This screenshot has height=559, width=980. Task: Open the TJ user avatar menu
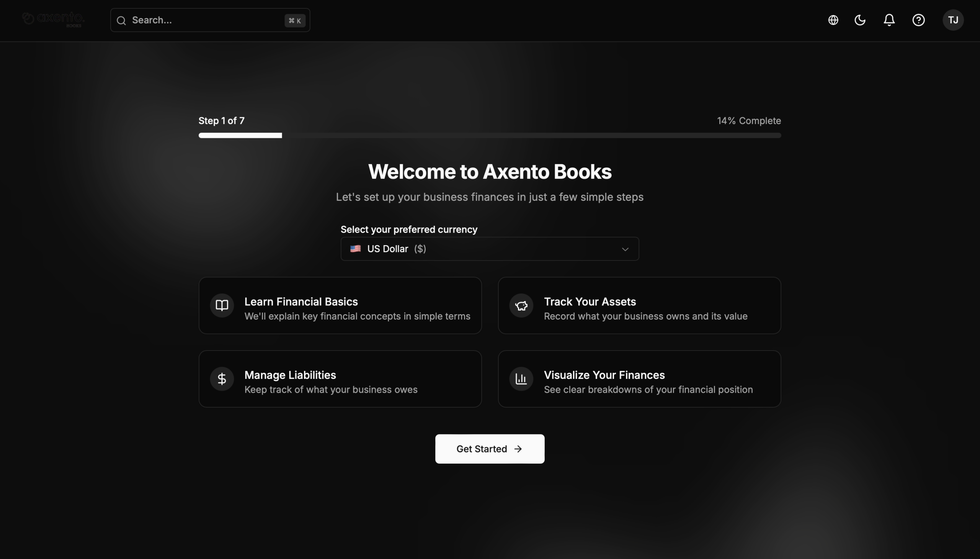tap(953, 20)
